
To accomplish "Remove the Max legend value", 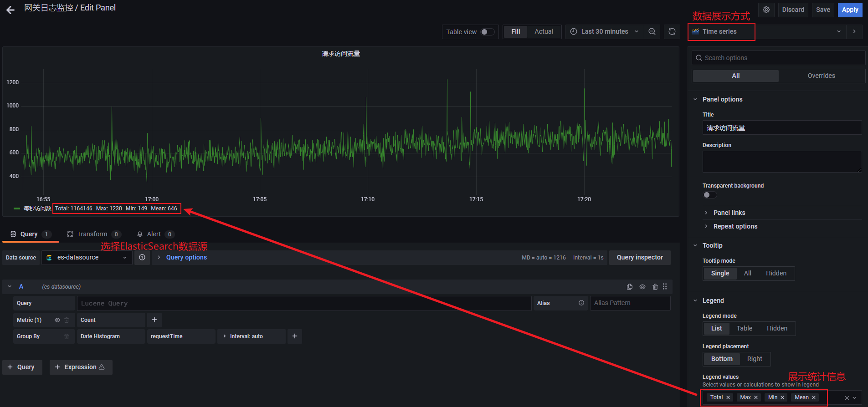I will pyautogui.click(x=756, y=397).
